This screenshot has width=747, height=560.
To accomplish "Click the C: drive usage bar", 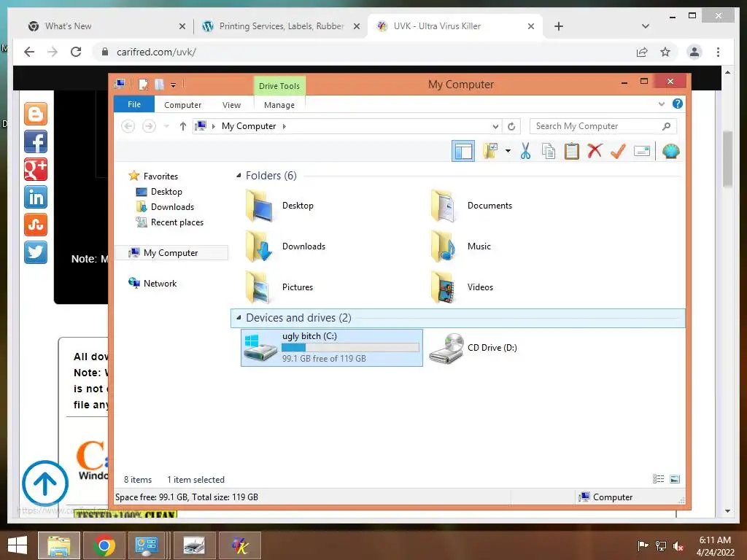I will [x=351, y=348].
